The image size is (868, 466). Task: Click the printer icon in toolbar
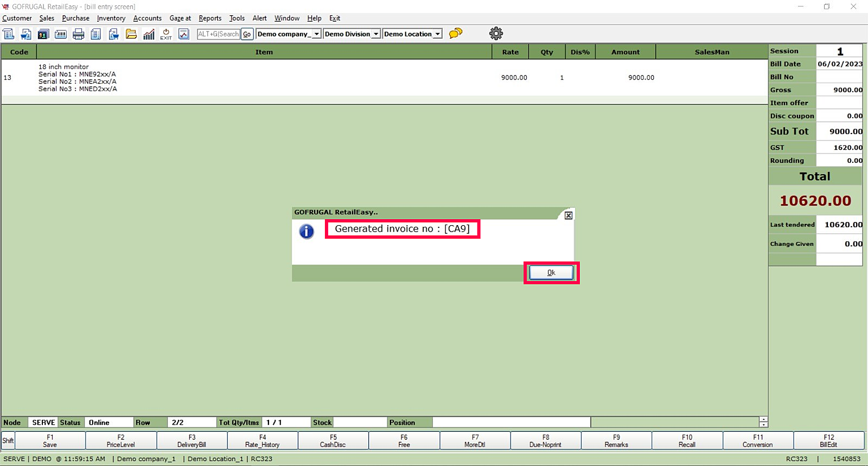pyautogui.click(x=79, y=34)
